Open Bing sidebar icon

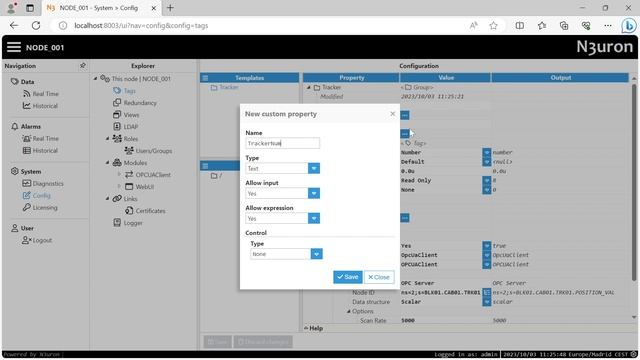(x=629, y=25)
